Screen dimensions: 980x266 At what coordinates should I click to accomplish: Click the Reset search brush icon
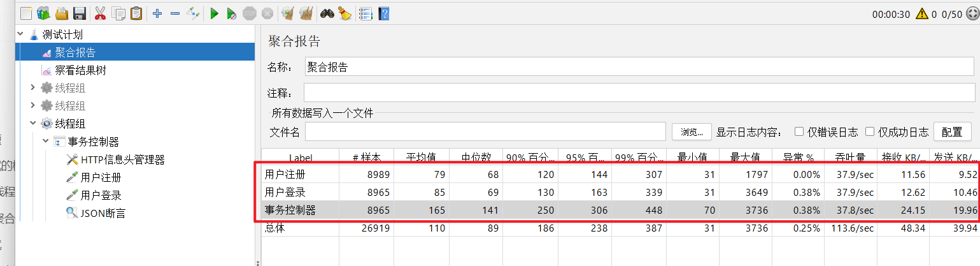[345, 13]
